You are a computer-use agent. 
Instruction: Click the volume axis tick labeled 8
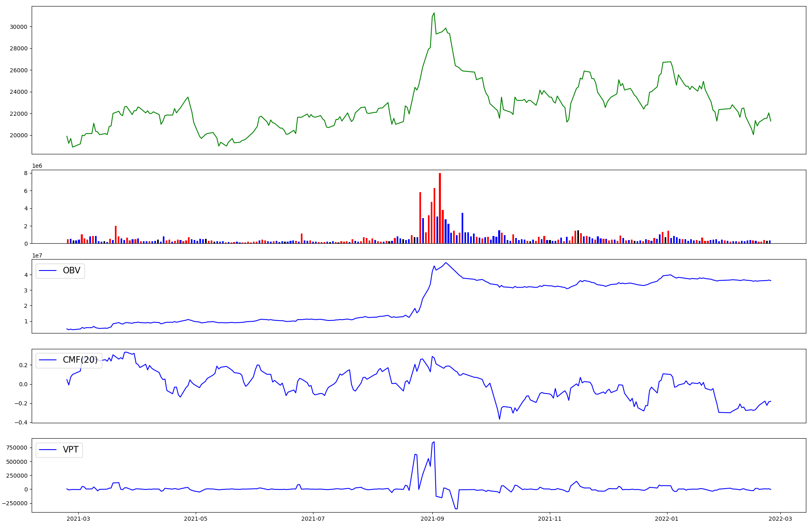pos(26,173)
